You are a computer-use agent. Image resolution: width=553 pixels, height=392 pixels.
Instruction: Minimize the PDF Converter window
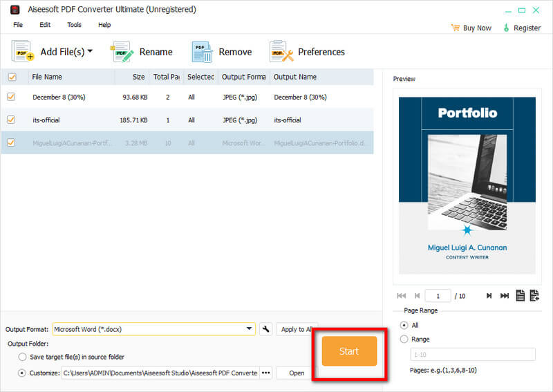coord(508,10)
